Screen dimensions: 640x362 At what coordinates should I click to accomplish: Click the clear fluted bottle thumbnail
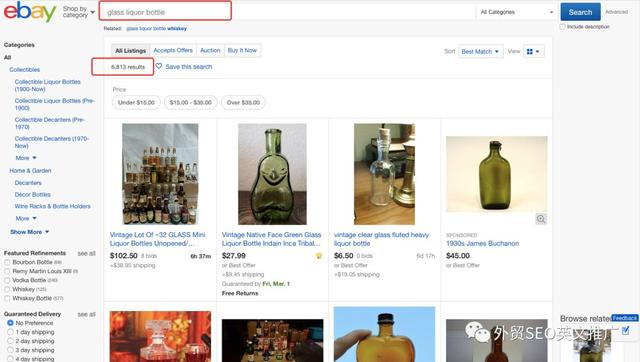[x=384, y=174]
